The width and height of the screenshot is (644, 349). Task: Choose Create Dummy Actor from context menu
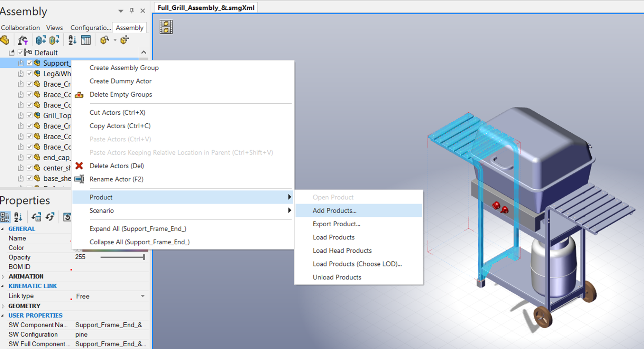point(120,81)
